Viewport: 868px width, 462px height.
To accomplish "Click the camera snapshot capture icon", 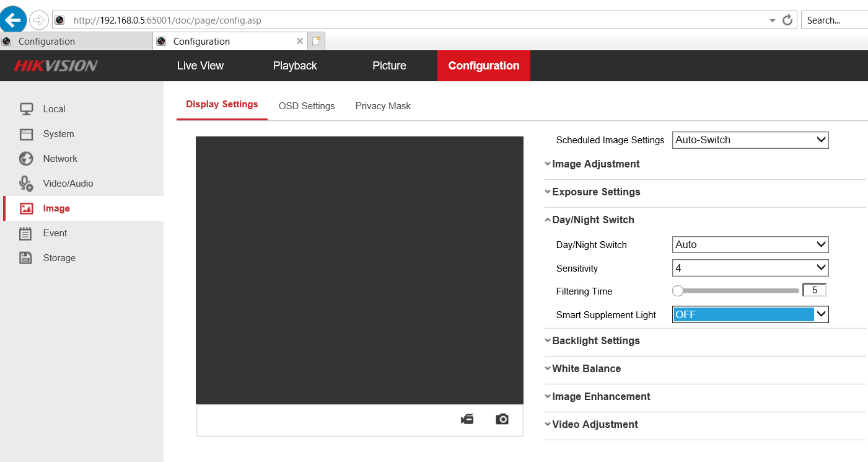I will (x=502, y=420).
